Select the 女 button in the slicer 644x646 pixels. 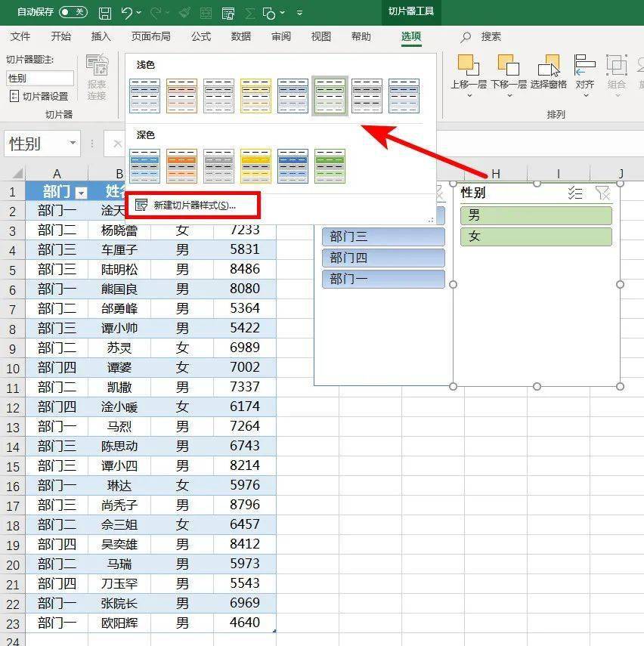click(x=535, y=236)
